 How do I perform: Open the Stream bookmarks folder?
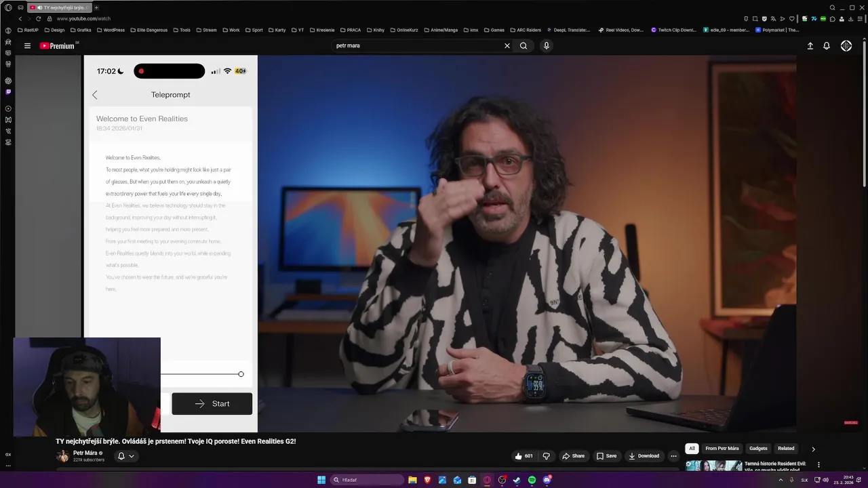coord(206,30)
